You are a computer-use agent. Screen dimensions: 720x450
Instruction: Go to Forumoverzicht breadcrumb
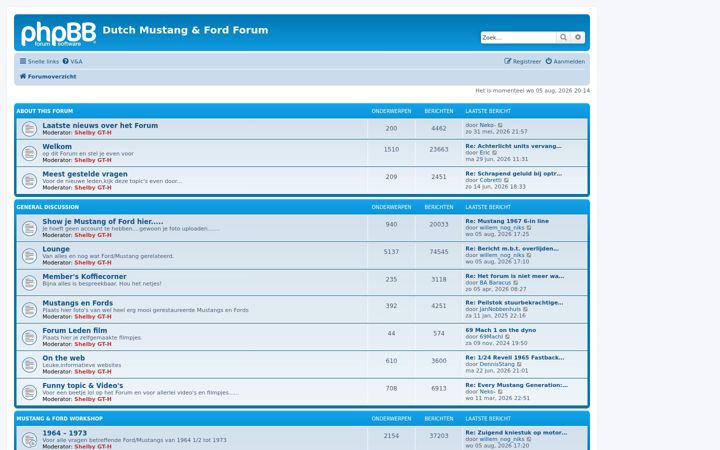[x=48, y=76]
